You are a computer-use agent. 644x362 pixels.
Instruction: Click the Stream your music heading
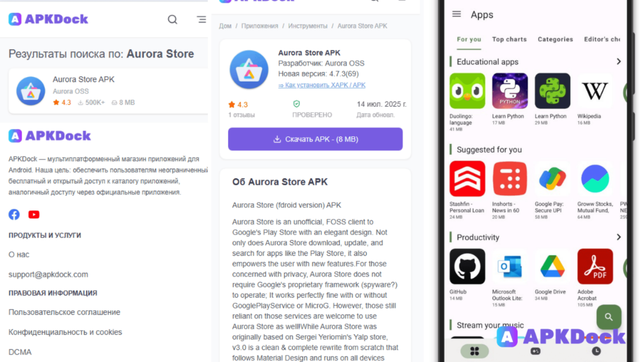(490, 325)
